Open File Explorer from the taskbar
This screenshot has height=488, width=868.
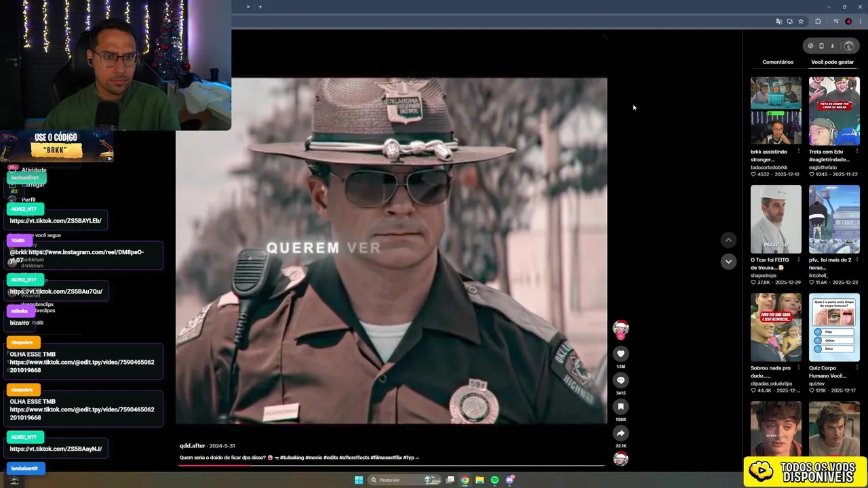click(479, 480)
